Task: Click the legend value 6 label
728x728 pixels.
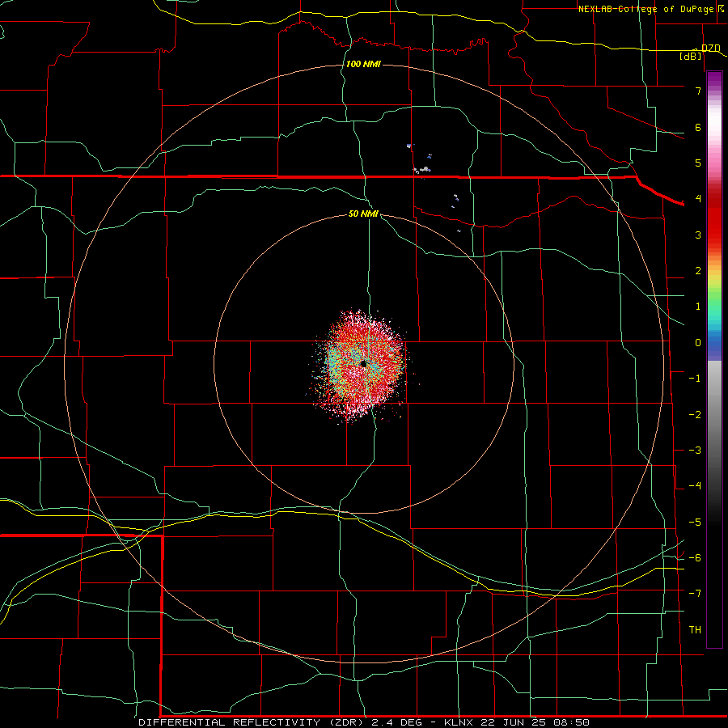Action: click(698, 128)
